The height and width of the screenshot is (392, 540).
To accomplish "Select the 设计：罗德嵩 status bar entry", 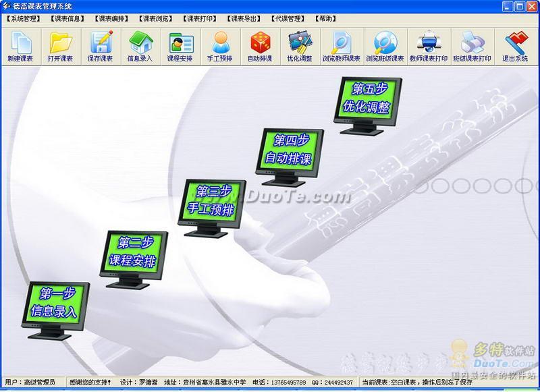I will [139, 382].
